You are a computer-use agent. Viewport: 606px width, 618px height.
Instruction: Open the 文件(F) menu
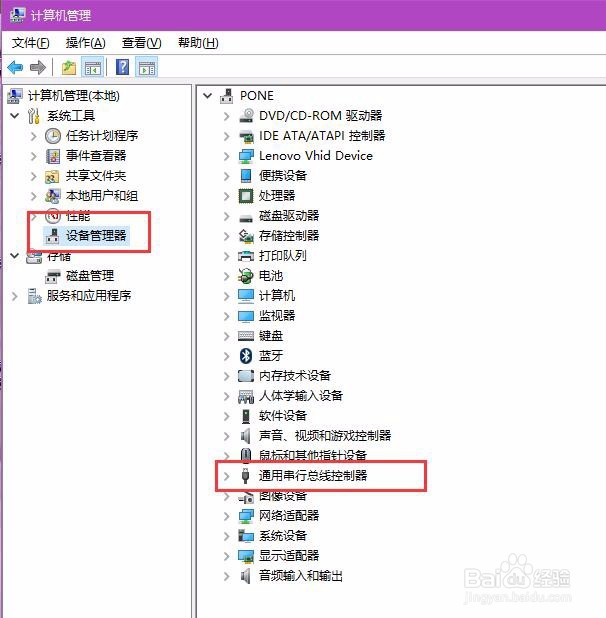pos(30,43)
